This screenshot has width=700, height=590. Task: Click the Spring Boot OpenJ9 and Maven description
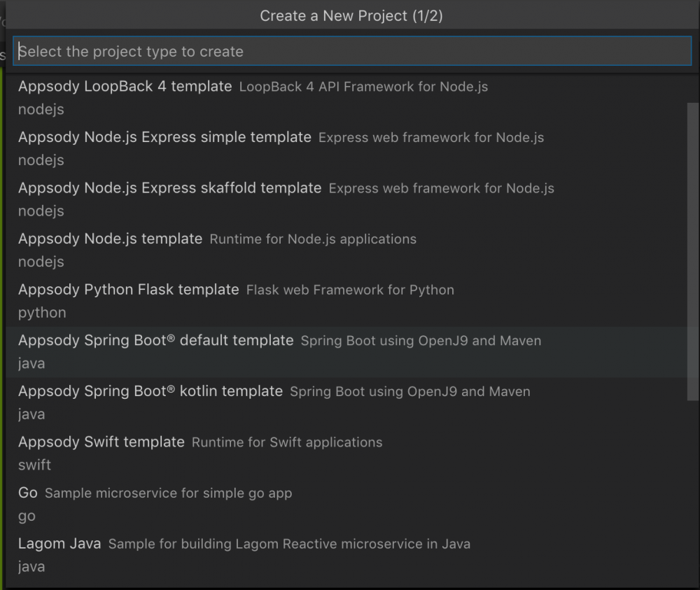421,340
